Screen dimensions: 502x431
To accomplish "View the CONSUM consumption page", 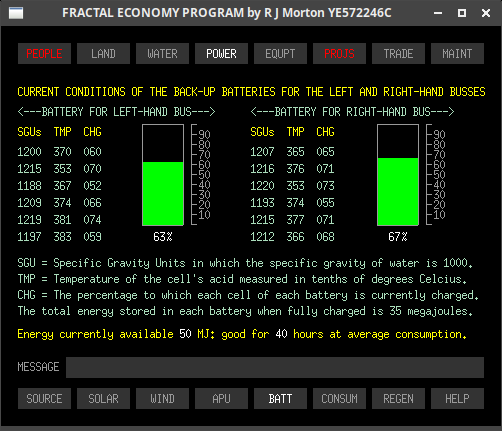I will click(x=339, y=398).
